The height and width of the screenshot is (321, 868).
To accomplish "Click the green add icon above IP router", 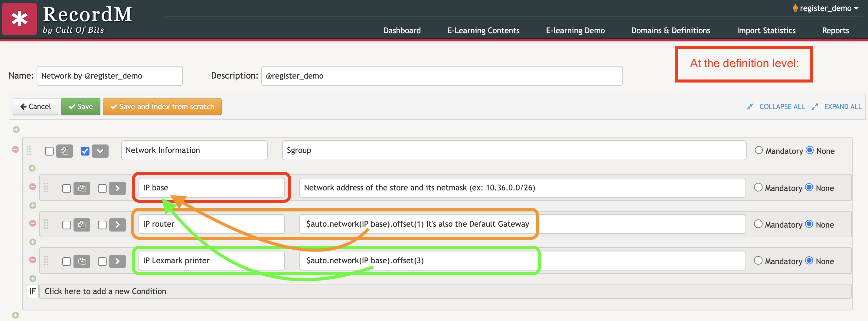I will [x=33, y=206].
